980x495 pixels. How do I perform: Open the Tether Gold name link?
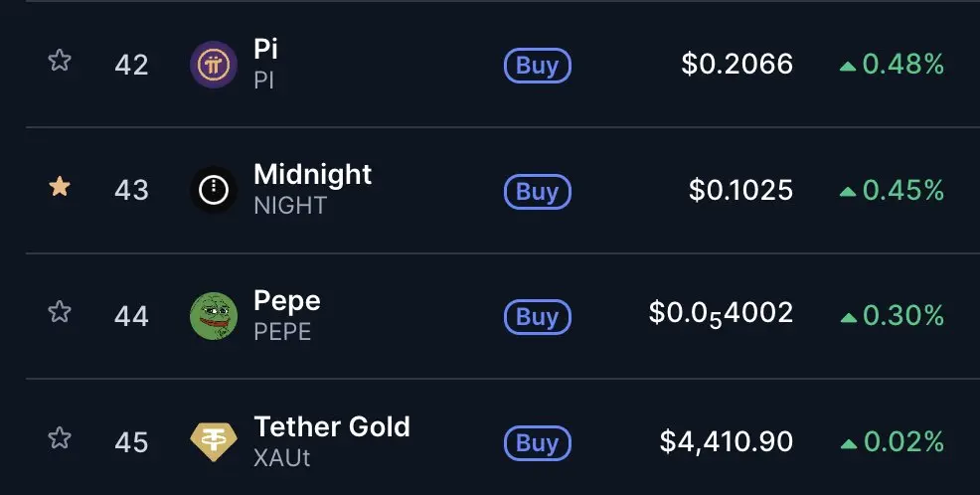click(x=331, y=427)
